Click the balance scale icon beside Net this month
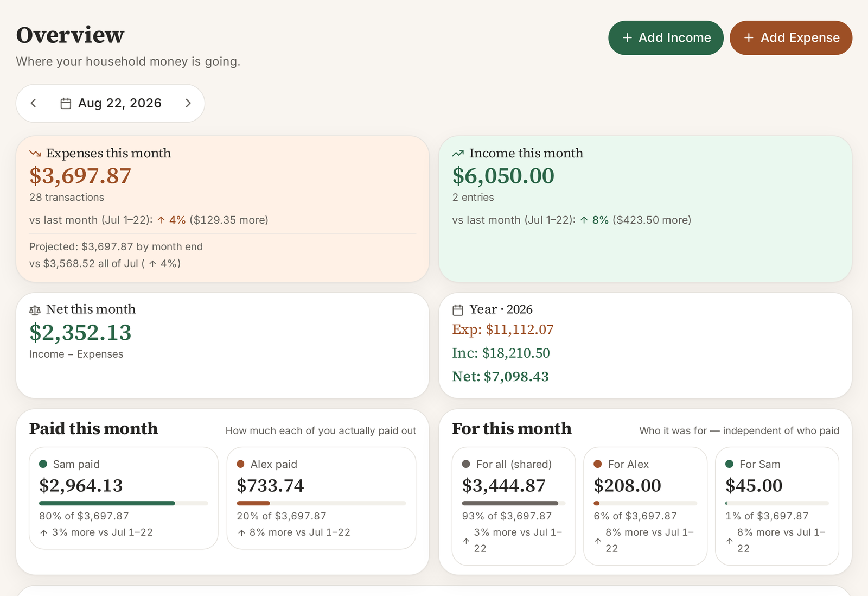The height and width of the screenshot is (596, 868). tap(35, 310)
